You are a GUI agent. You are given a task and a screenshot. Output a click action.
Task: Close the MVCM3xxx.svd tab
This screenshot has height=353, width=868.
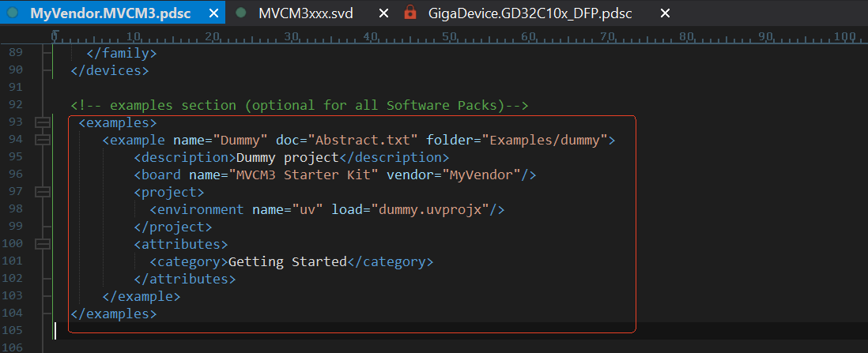pos(383,13)
